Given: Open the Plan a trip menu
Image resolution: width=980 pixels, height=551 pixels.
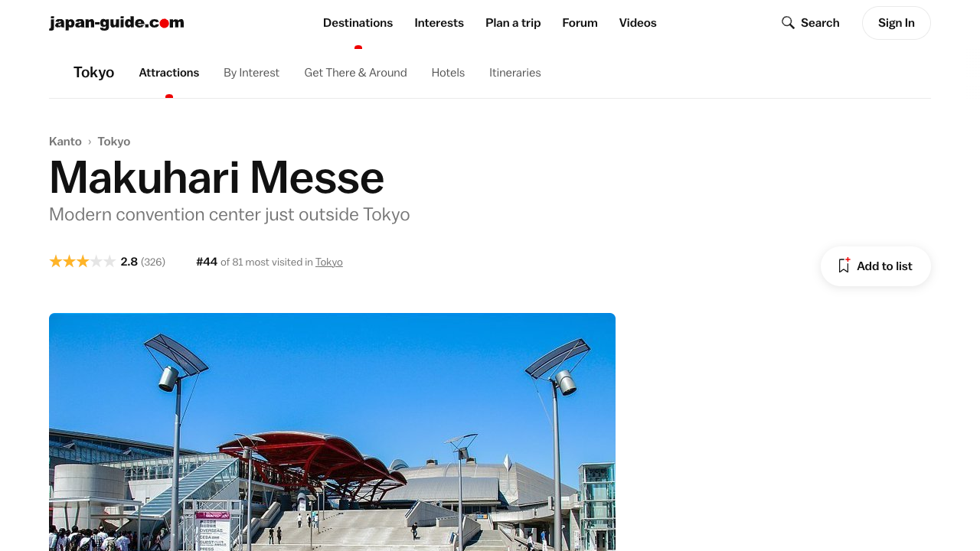Looking at the screenshot, I should click(513, 23).
